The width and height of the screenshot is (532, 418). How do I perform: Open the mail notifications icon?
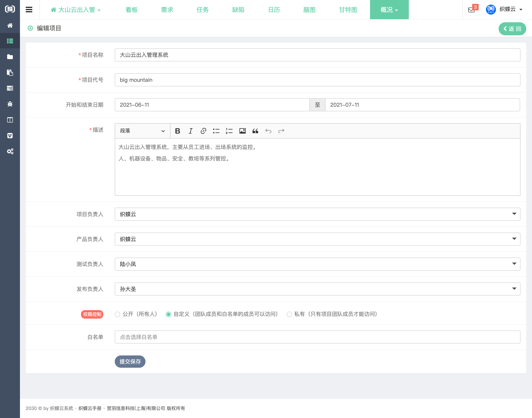coord(471,10)
